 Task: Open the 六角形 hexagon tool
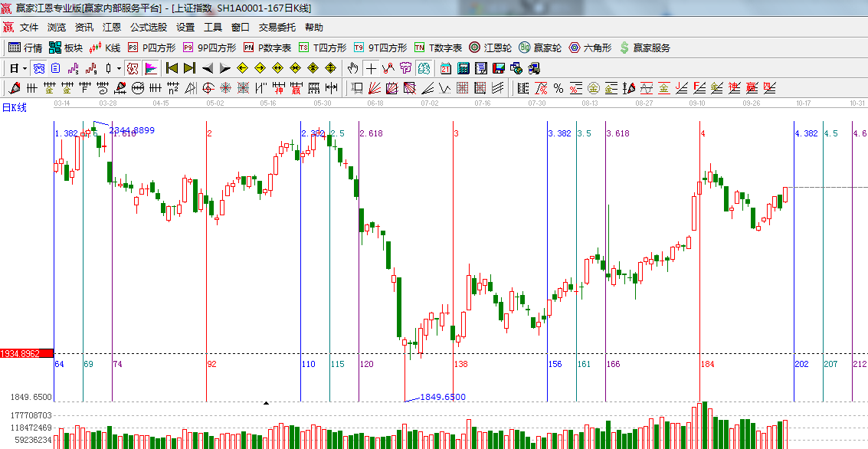pos(589,48)
